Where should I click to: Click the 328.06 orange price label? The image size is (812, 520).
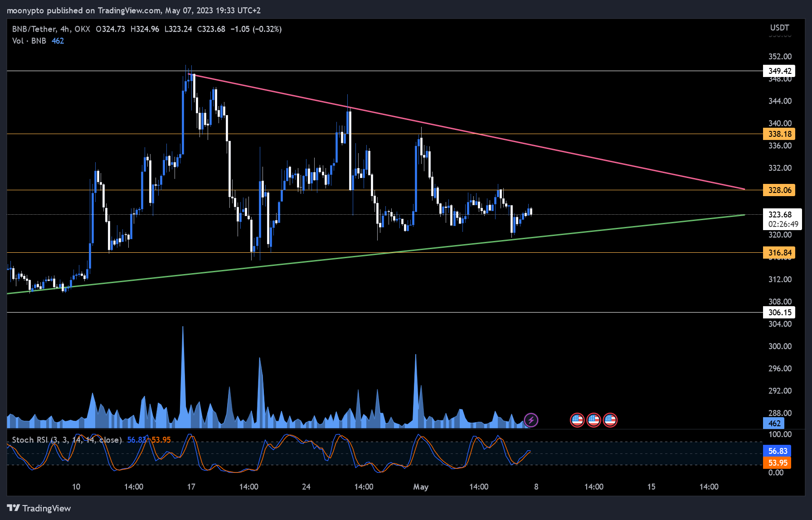[779, 190]
